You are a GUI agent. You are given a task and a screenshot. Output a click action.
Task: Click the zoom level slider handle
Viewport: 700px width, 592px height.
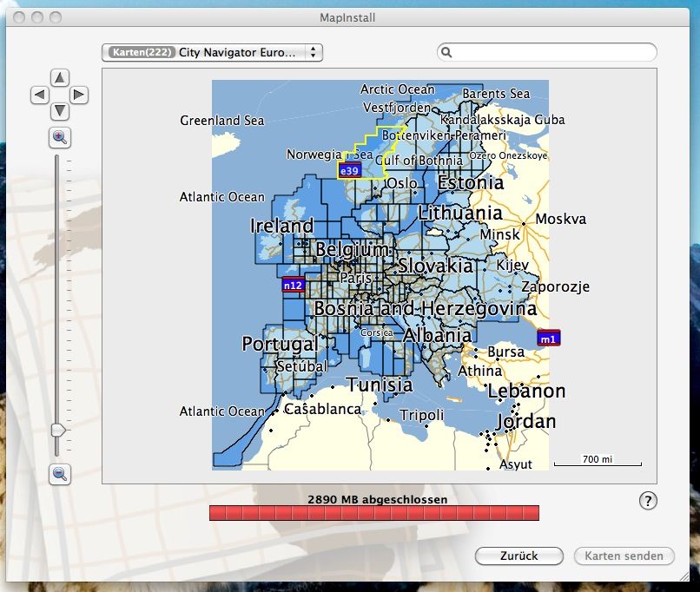coord(58,430)
